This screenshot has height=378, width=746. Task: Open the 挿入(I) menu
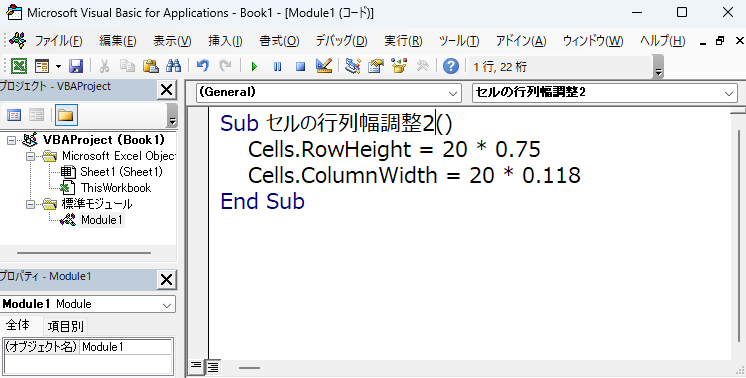pos(225,41)
